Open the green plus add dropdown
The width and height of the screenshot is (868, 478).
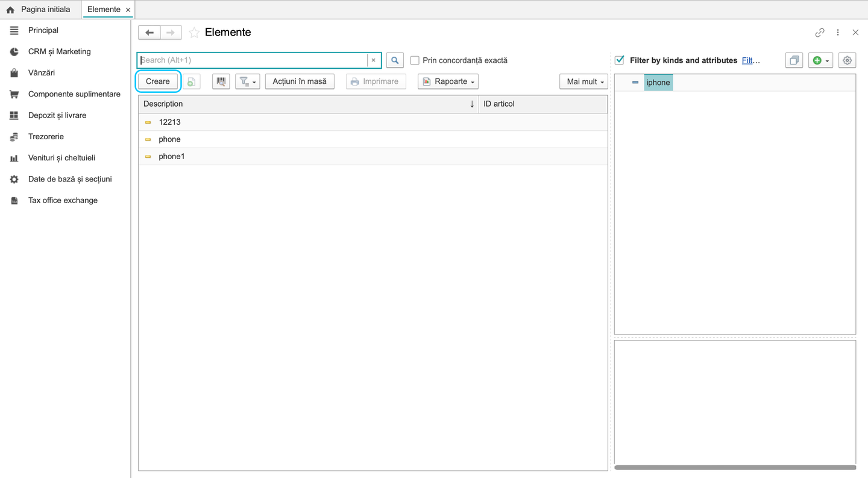pyautogui.click(x=820, y=60)
